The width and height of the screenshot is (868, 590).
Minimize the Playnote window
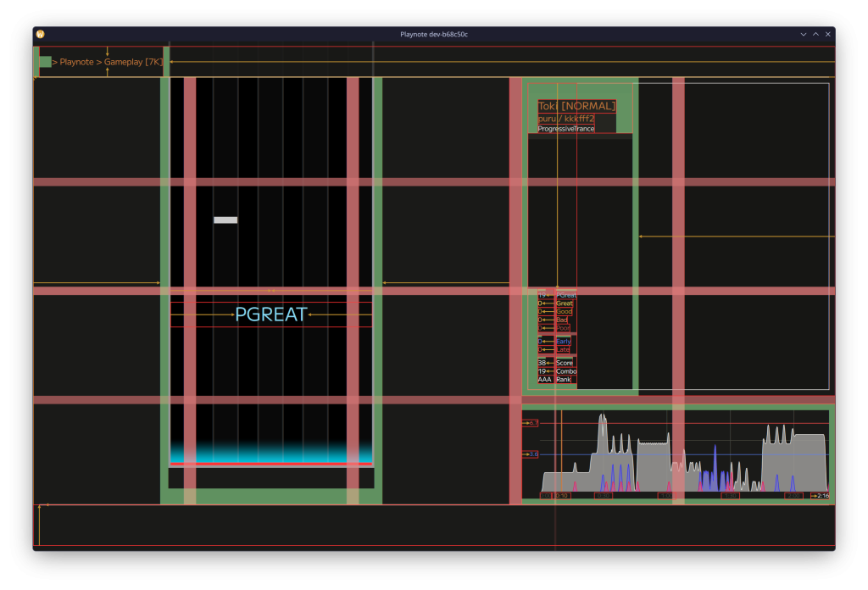[803, 34]
